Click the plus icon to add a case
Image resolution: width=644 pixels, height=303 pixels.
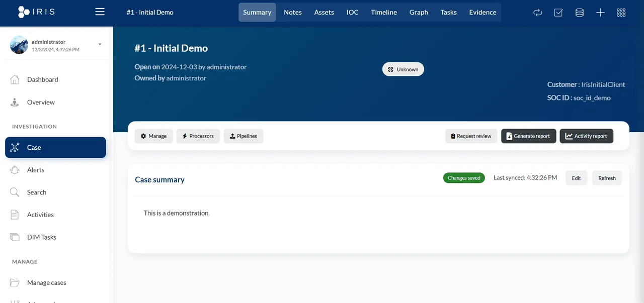tap(600, 13)
